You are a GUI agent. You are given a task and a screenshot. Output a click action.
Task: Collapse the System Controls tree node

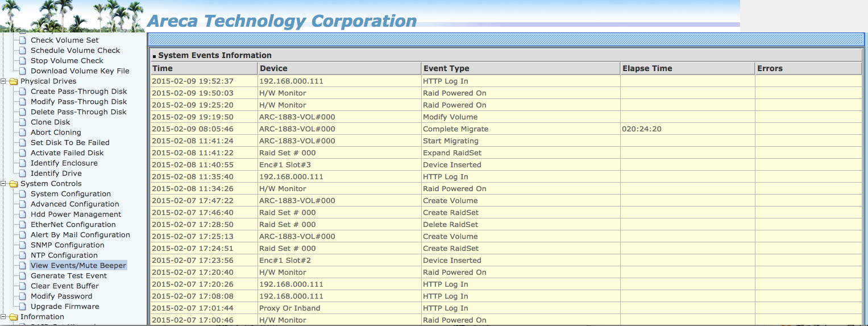pyautogui.click(x=3, y=184)
